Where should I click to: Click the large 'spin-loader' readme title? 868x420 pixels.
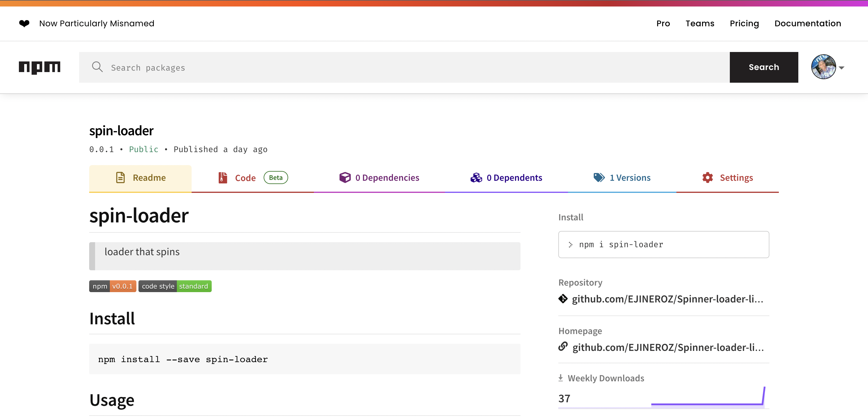tap(139, 215)
